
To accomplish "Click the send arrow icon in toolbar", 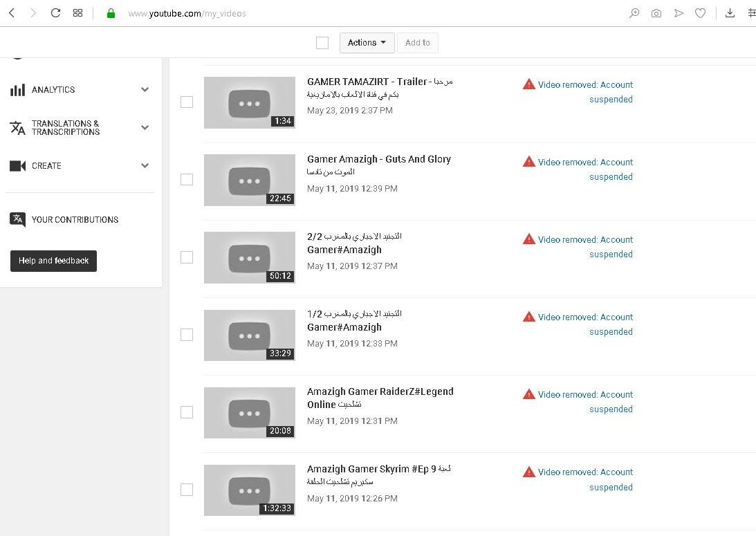I will click(679, 13).
